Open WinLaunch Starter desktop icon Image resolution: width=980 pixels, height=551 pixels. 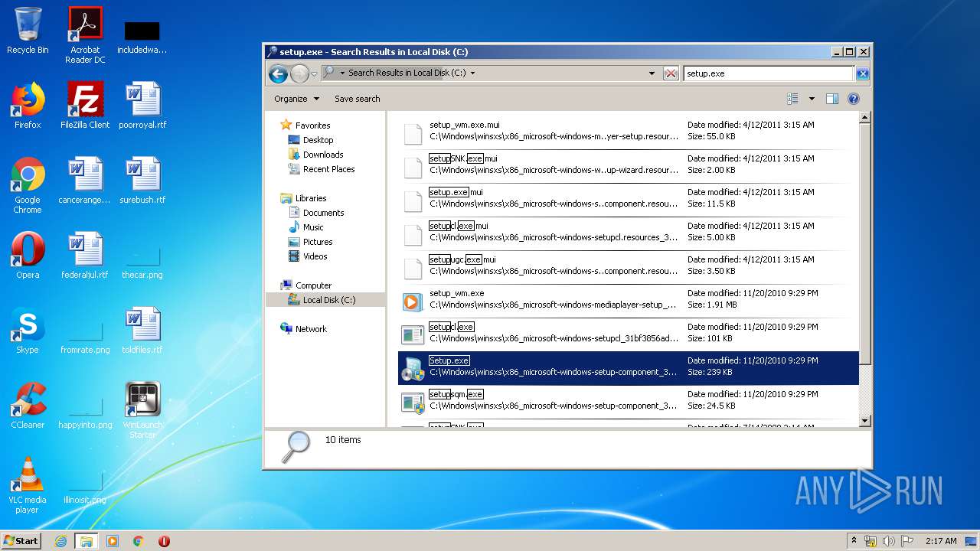tap(142, 410)
